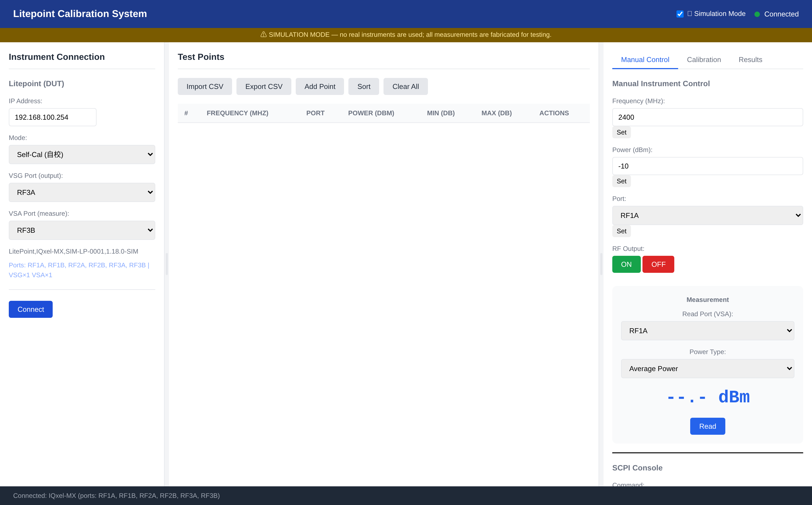Image resolution: width=812 pixels, height=505 pixels.
Task: Click the Litepoint (DUT) section heading
Action: coord(36,83)
